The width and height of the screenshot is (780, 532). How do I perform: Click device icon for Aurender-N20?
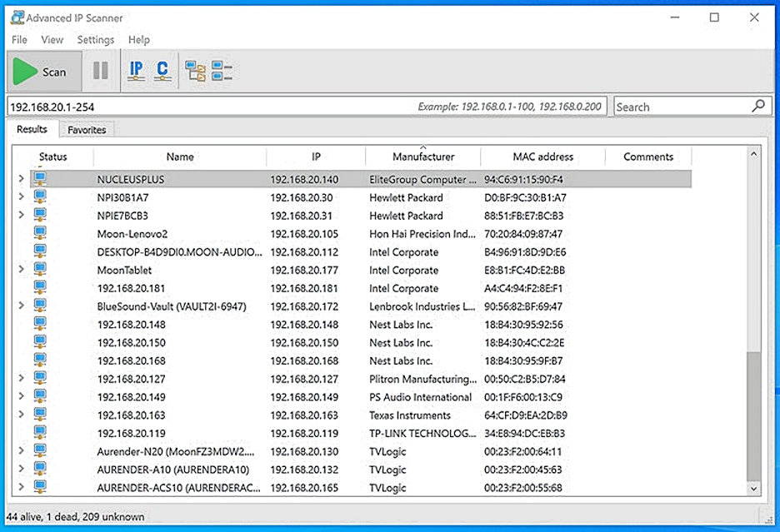(40, 451)
